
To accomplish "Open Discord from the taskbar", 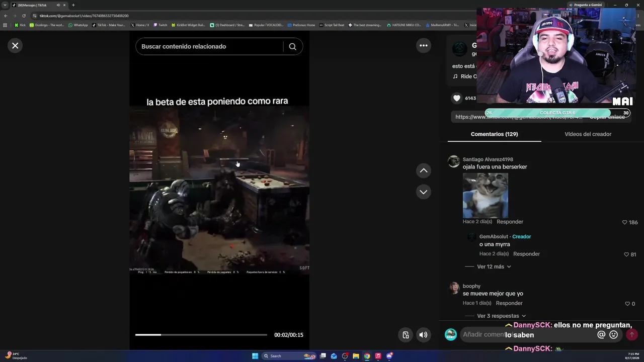I will coord(389,356).
